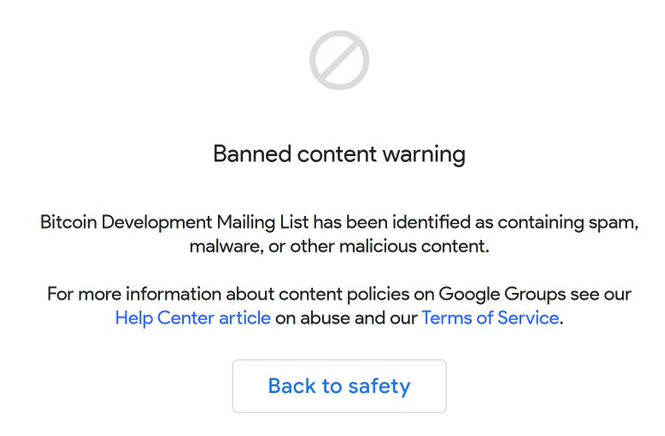Click the diagonal slash inside the ban icon

339,61
